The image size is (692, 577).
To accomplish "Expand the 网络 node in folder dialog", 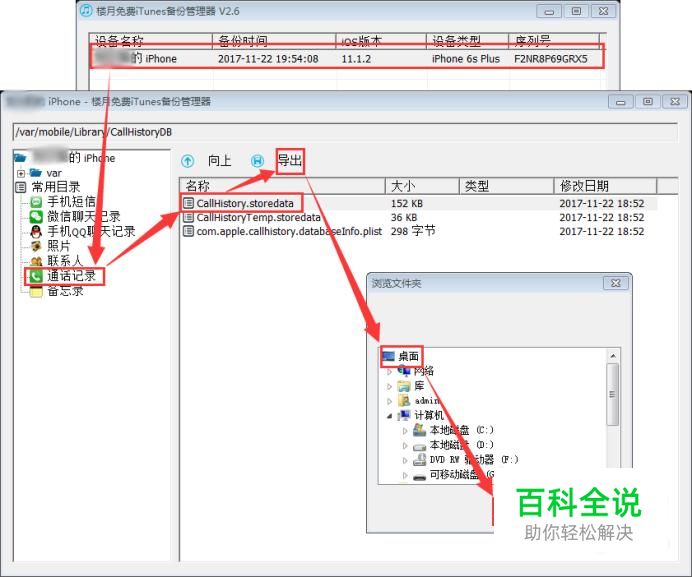I will 389,372.
